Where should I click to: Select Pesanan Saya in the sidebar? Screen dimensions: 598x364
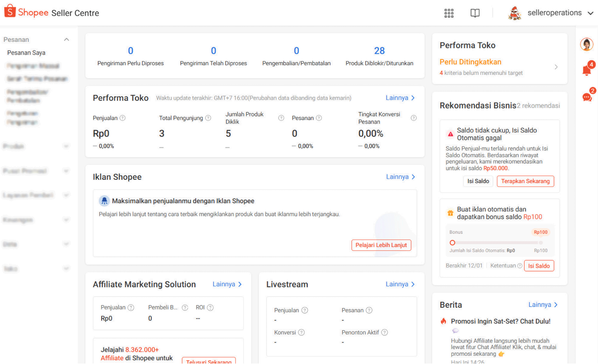click(26, 53)
